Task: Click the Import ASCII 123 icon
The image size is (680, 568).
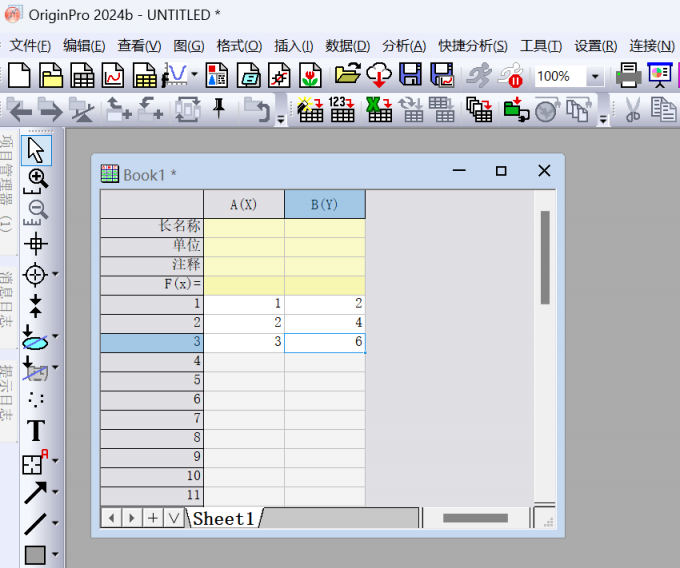Action: (x=342, y=109)
